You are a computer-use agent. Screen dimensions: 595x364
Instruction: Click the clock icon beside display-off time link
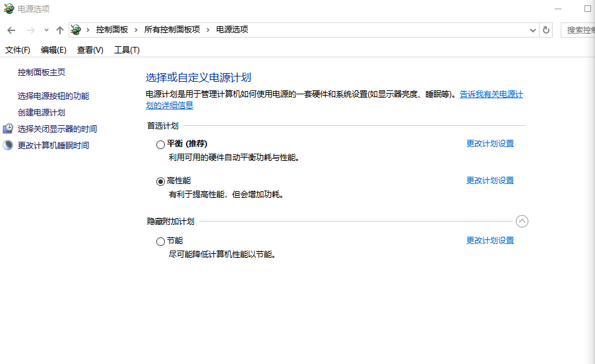8,129
